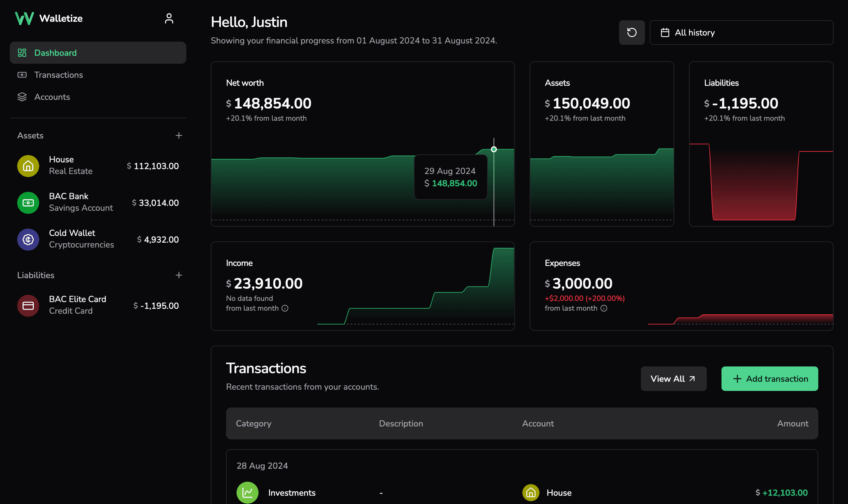Click the Account column header
The image size is (848, 504).
point(538,423)
